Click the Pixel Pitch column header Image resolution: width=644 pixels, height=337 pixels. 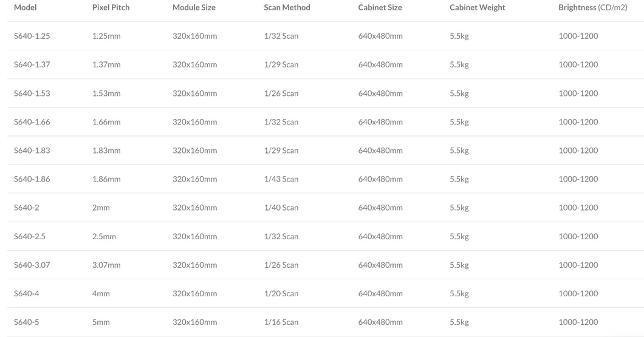point(111,7)
